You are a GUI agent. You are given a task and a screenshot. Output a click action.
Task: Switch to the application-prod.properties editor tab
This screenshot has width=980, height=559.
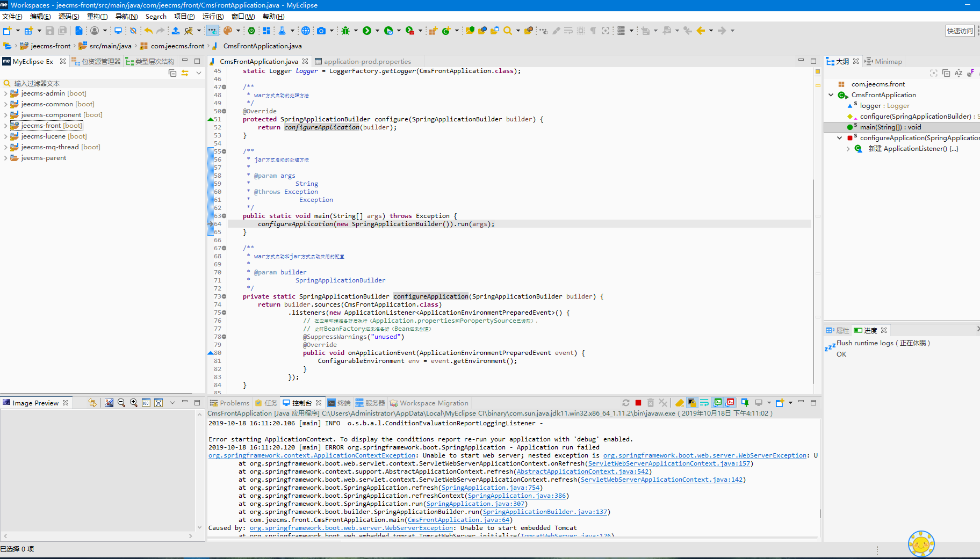pos(367,62)
